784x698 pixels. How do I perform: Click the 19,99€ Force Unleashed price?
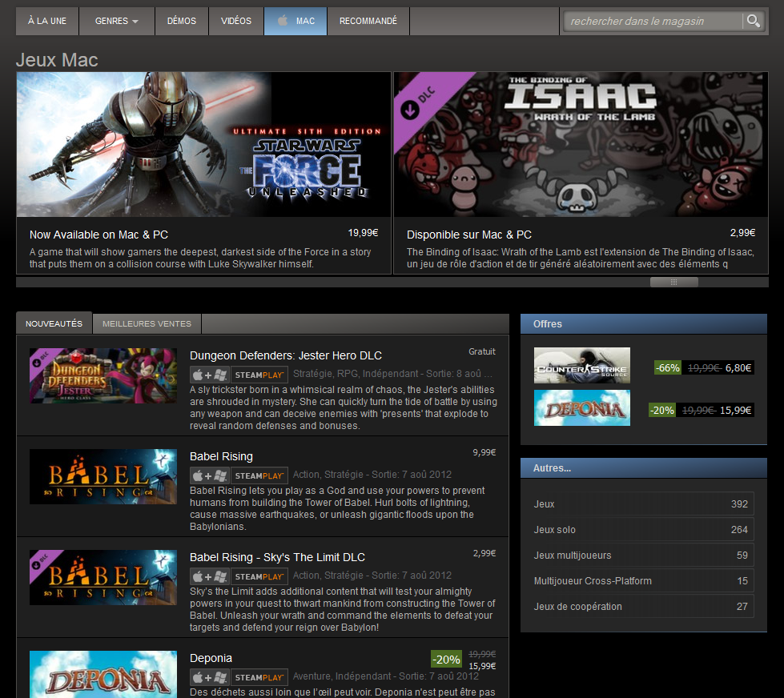point(363,233)
